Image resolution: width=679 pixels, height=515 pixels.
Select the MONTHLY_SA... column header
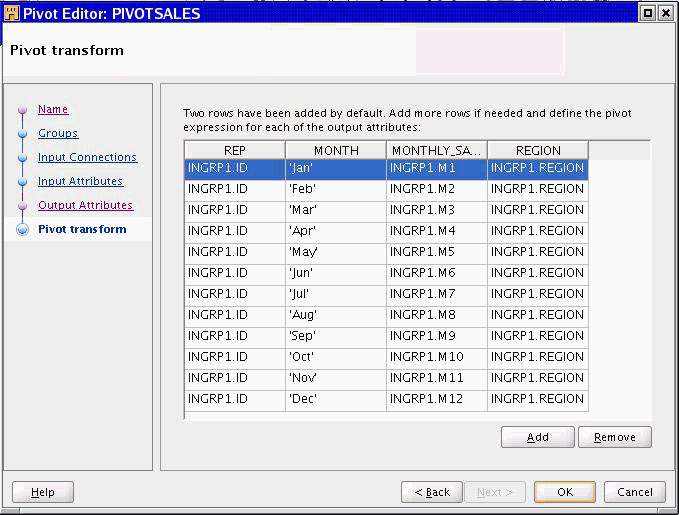tap(437, 150)
